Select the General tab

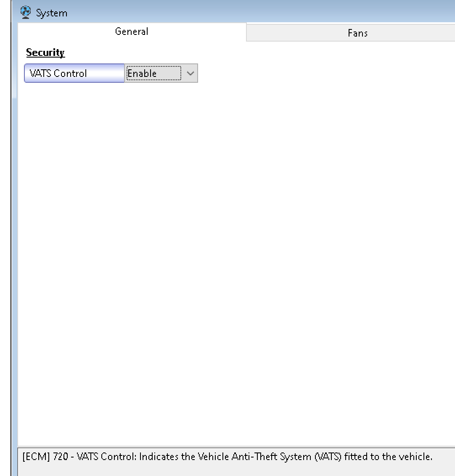[x=132, y=32]
